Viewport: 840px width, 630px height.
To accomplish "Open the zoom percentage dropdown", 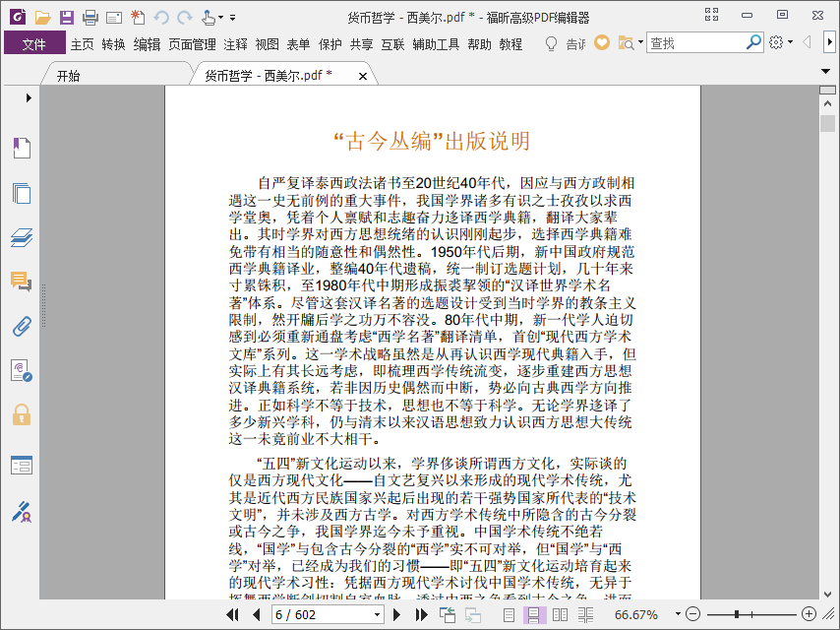I will click(x=679, y=614).
